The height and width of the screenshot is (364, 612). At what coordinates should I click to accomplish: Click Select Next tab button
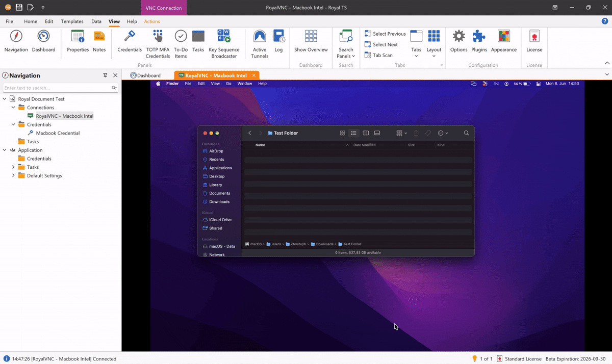coord(381,44)
